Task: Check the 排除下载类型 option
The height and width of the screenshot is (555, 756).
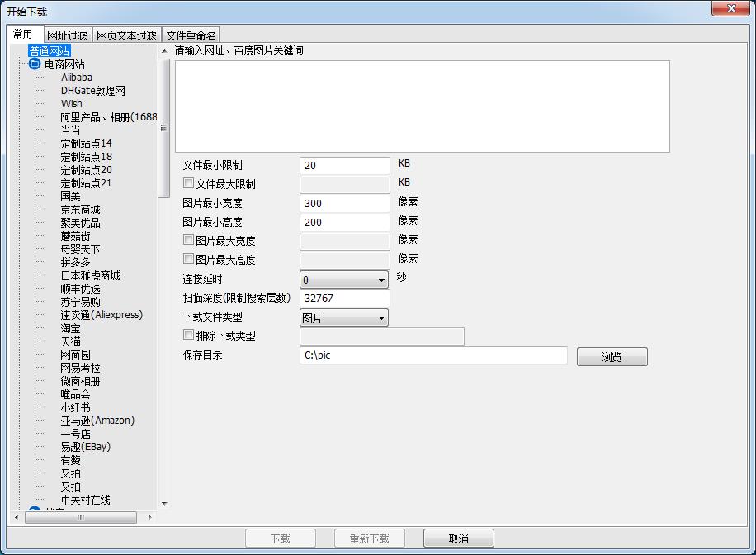Action: (x=189, y=336)
